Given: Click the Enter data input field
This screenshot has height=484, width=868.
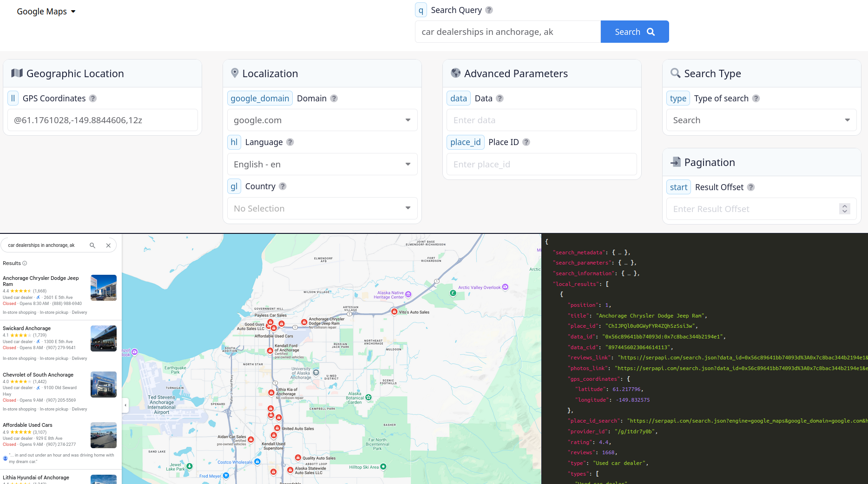Looking at the screenshot, I should click(542, 120).
